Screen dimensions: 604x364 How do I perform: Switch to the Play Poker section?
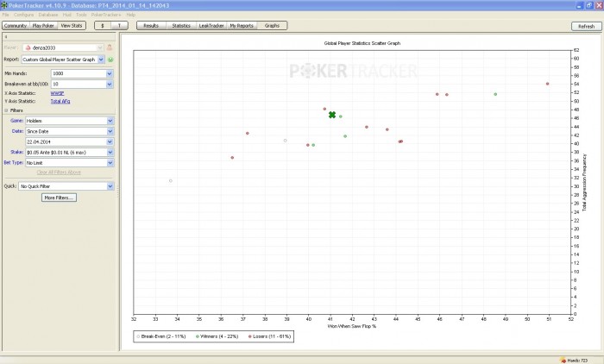tap(43, 26)
